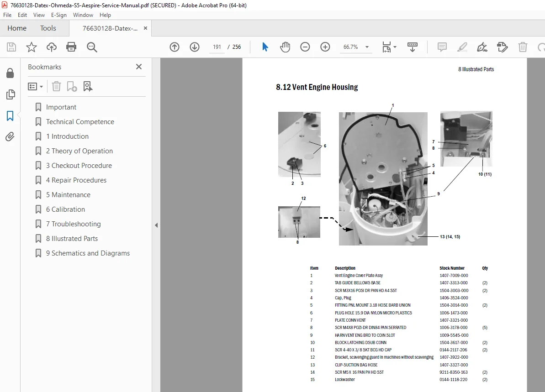Click the page number field showing 191
Image resolution: width=545 pixels, height=392 pixels.
click(x=217, y=47)
